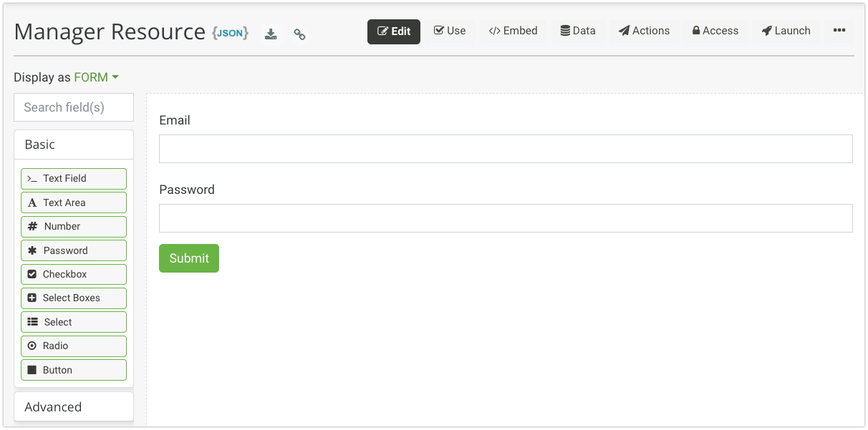Screen dimensions: 868x430
Task: Open the JSON badge next to title
Action: 230,33
